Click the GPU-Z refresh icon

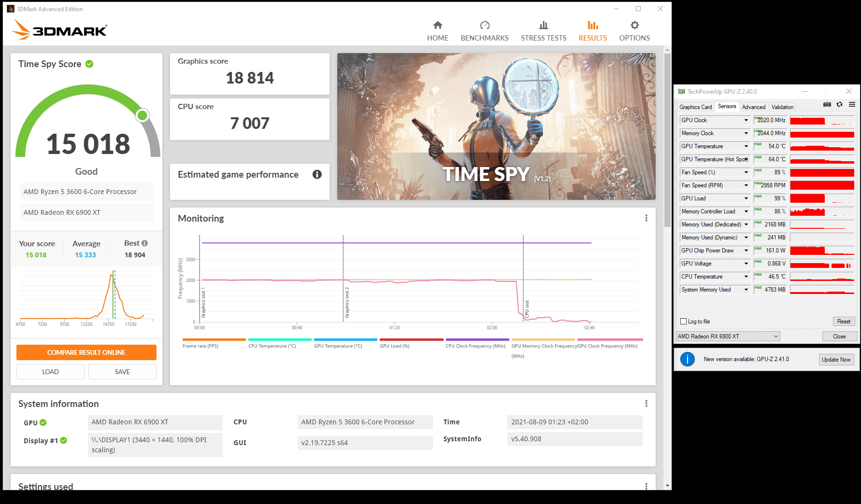(x=840, y=104)
